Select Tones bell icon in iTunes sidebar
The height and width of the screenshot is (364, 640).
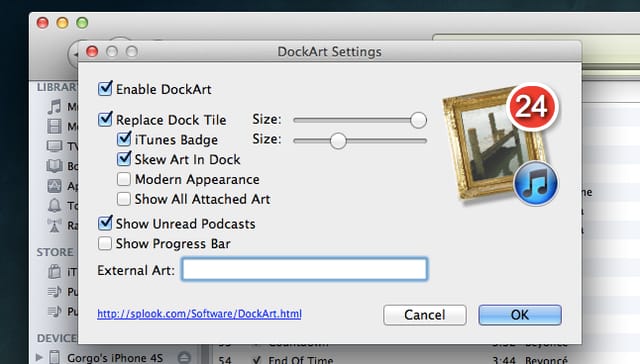[54, 205]
